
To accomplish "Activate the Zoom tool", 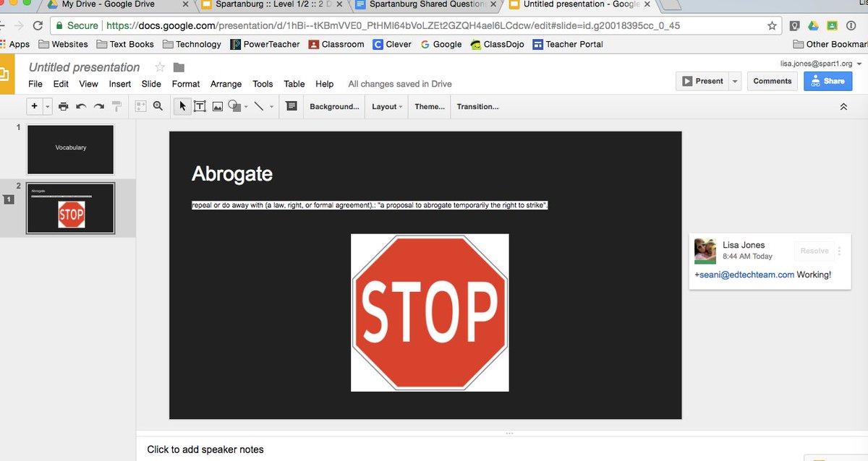I will tap(158, 106).
